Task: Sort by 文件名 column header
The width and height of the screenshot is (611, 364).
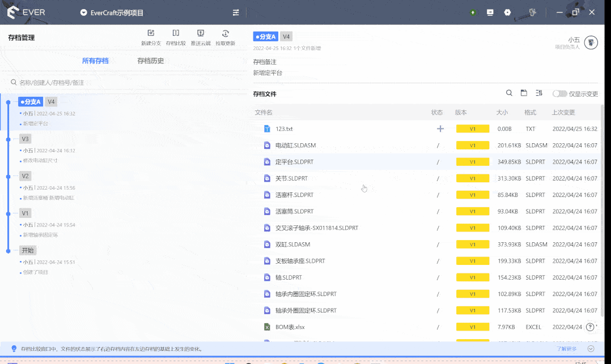Action: point(264,113)
